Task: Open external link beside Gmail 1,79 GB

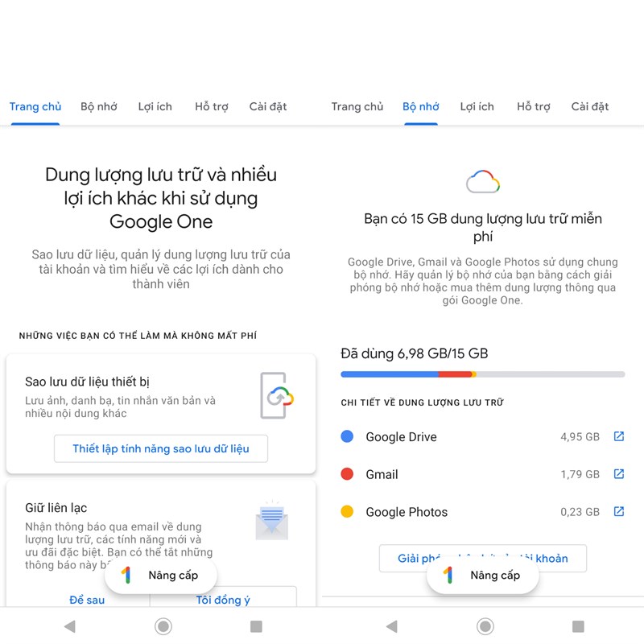Action: coord(618,473)
